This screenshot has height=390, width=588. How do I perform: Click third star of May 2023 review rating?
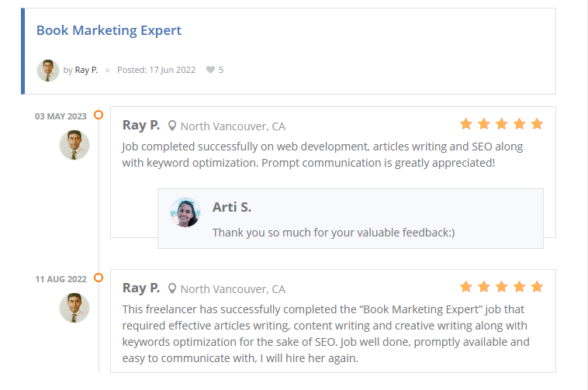click(x=502, y=124)
